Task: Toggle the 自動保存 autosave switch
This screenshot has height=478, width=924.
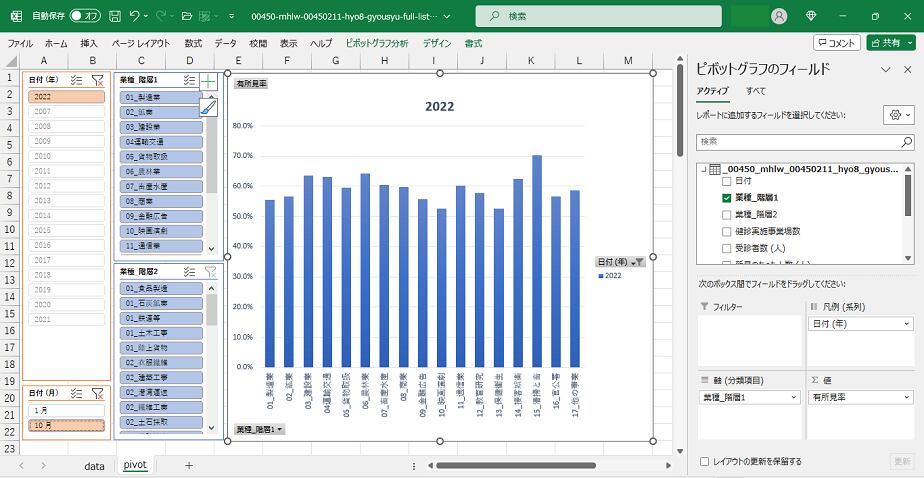Action: tap(87, 17)
